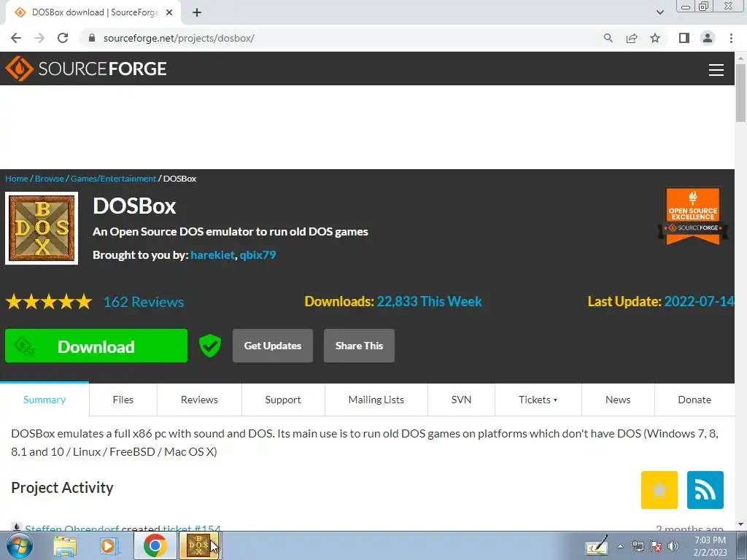Image resolution: width=747 pixels, height=560 pixels.
Task: Open a new tab with plus button
Action: pyautogui.click(x=197, y=13)
